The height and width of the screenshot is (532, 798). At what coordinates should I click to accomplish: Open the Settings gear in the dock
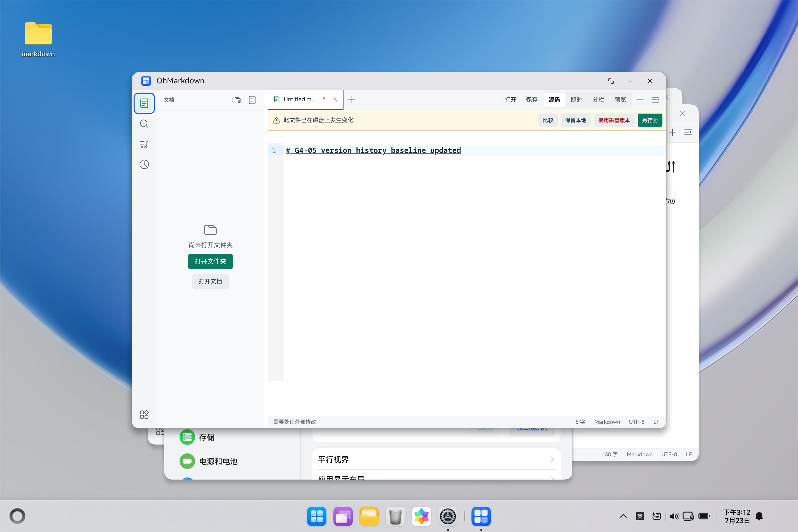pos(448,516)
